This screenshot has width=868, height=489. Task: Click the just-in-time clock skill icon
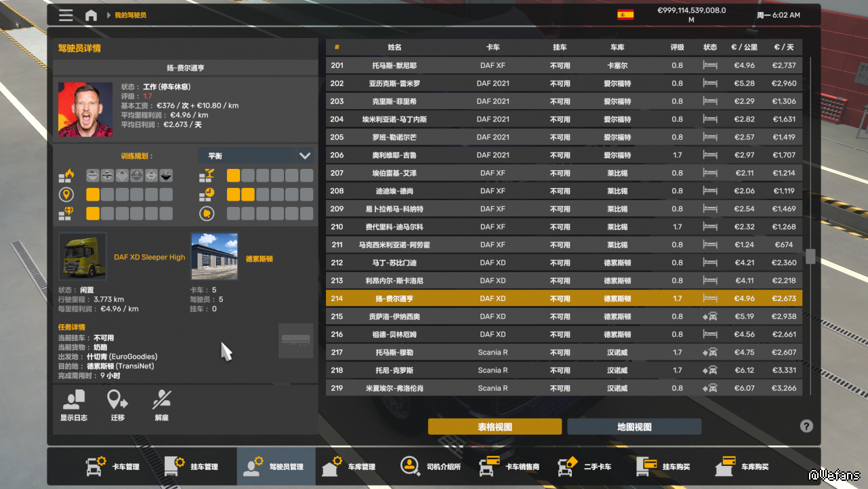[x=207, y=195]
